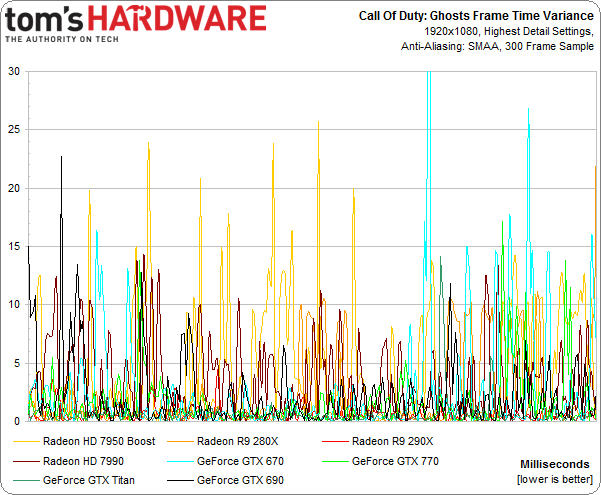601x495 pixels.
Task: Click the bright green GeForce GTX 770 legend line
Action: click(x=335, y=461)
